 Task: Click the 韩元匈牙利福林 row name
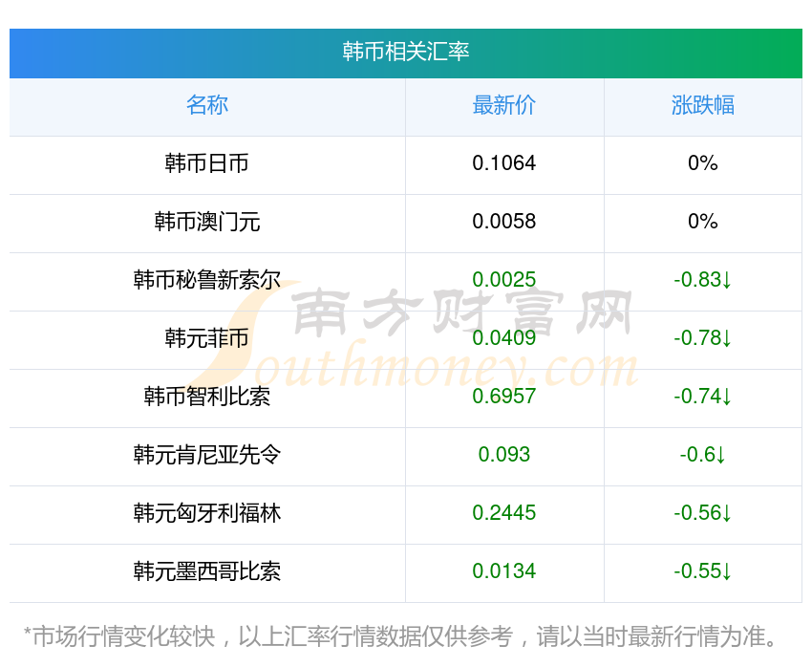point(207,513)
